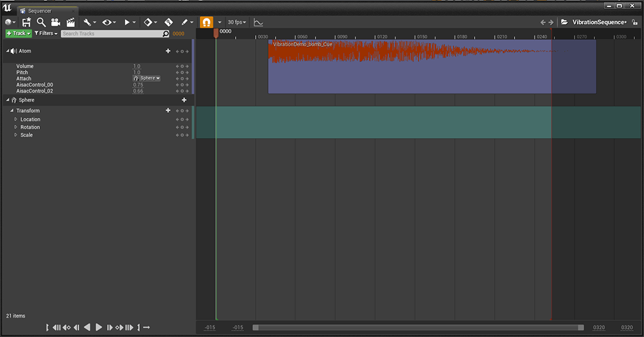Go to previous key on Pitch row
644x337 pixels.
click(178, 72)
